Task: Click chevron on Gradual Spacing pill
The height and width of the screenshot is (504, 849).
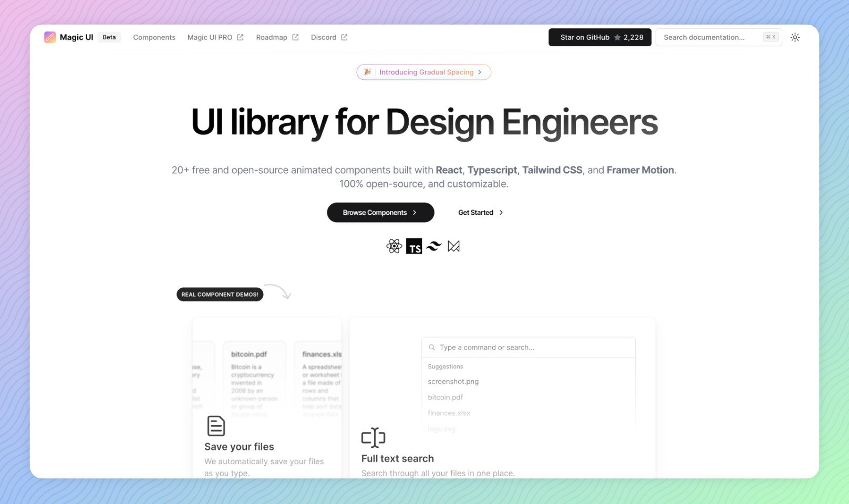Action: pos(480,72)
